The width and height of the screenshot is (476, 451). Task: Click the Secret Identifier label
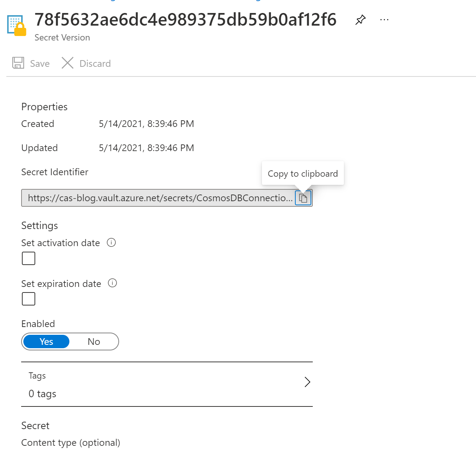pos(55,172)
